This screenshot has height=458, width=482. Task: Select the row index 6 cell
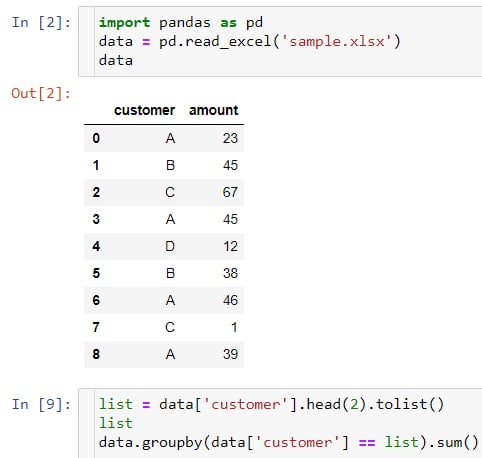click(96, 300)
